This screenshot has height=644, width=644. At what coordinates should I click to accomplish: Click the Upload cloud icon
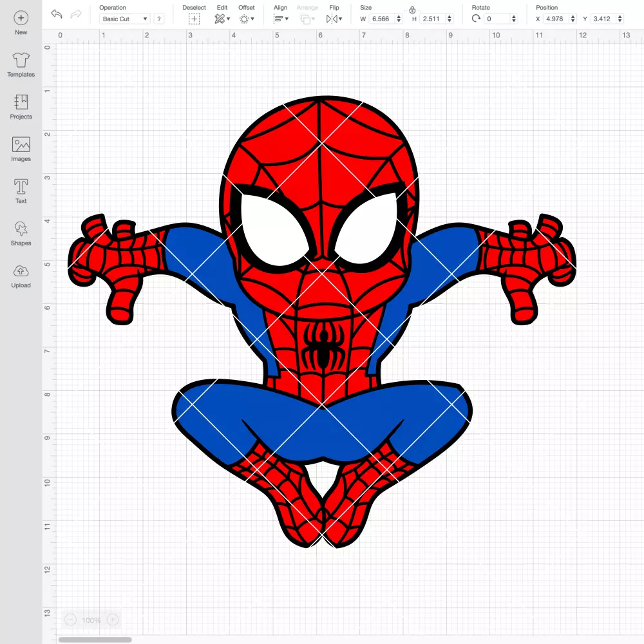(21, 272)
